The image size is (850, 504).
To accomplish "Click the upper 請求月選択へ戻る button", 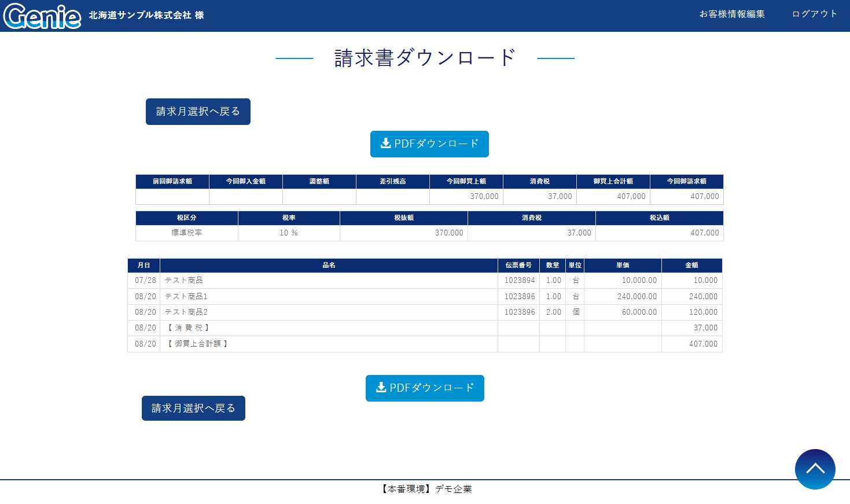I will [198, 112].
